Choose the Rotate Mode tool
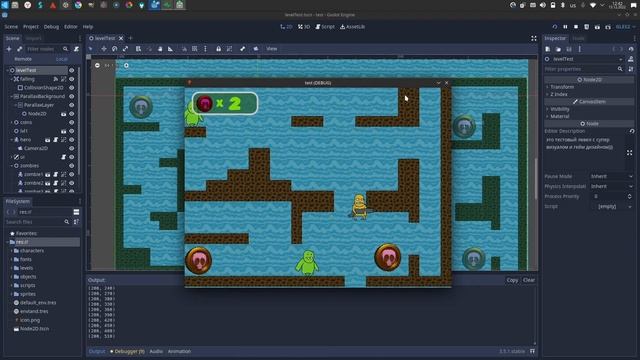Screen dimensions: 640x360 115,49
